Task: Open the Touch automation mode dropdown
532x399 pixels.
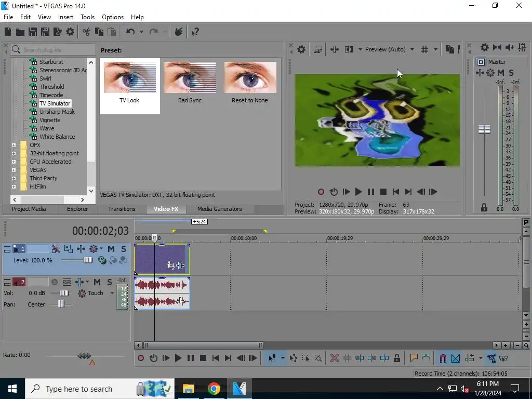Action: pyautogui.click(x=112, y=293)
